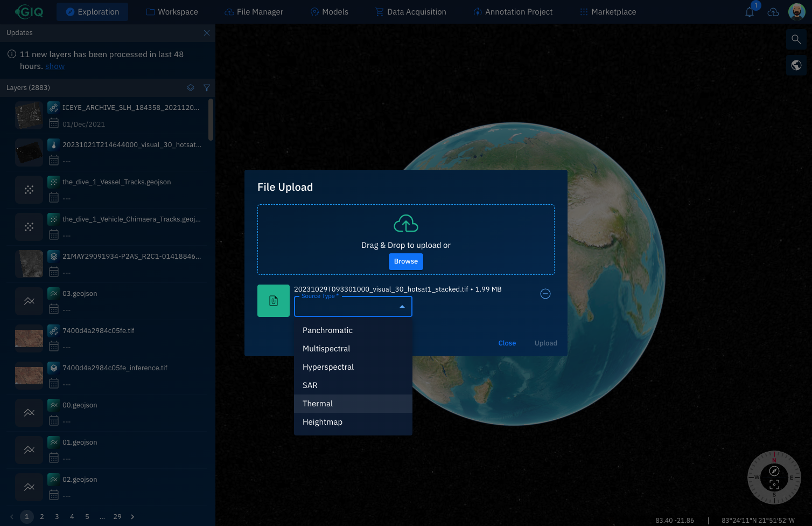Open Data Acquisition tab
812x526 pixels.
click(411, 12)
